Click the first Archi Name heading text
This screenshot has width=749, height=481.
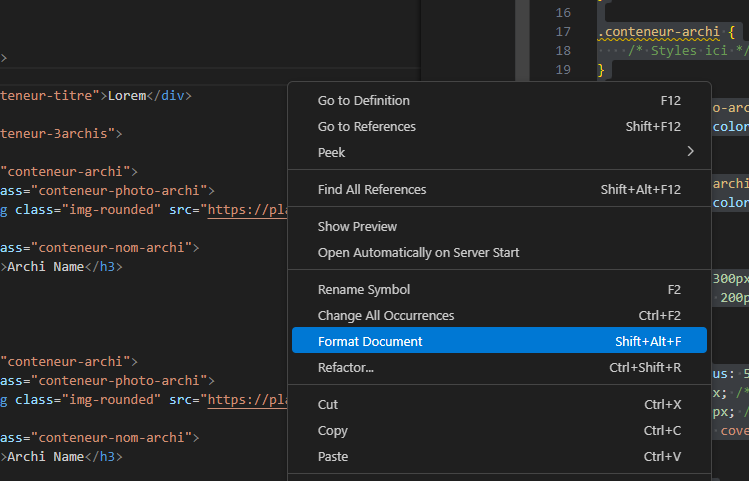click(x=45, y=266)
